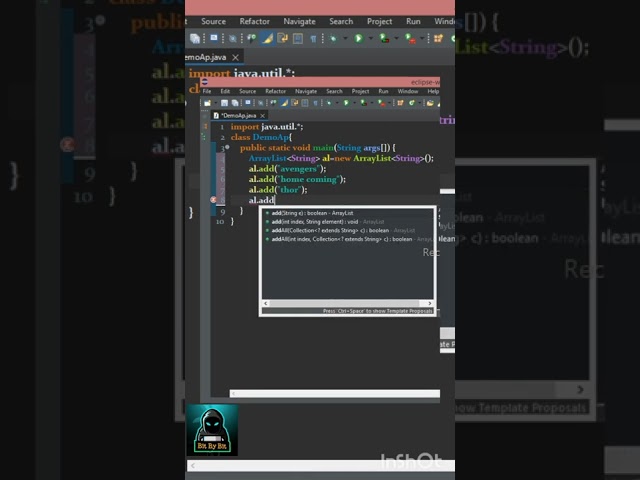Click Debug bug icon in front Eclipse toolbar
The width and height of the screenshot is (640, 480).
pos(329,103)
